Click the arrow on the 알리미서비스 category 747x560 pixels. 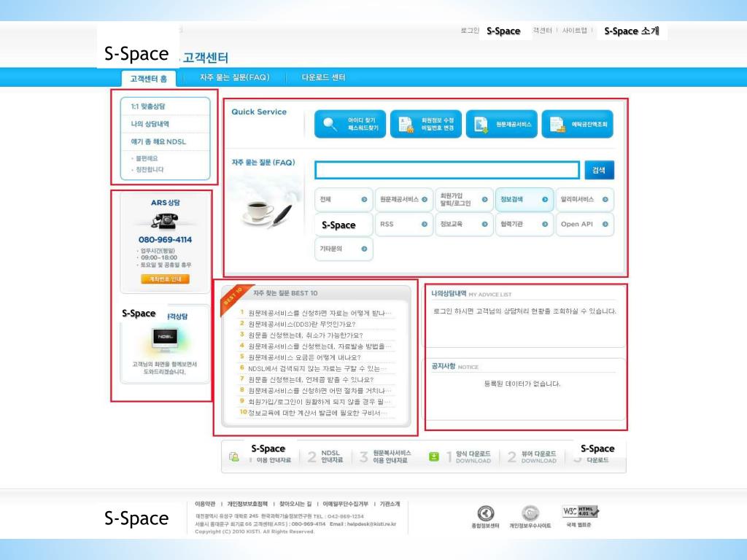coord(605,200)
